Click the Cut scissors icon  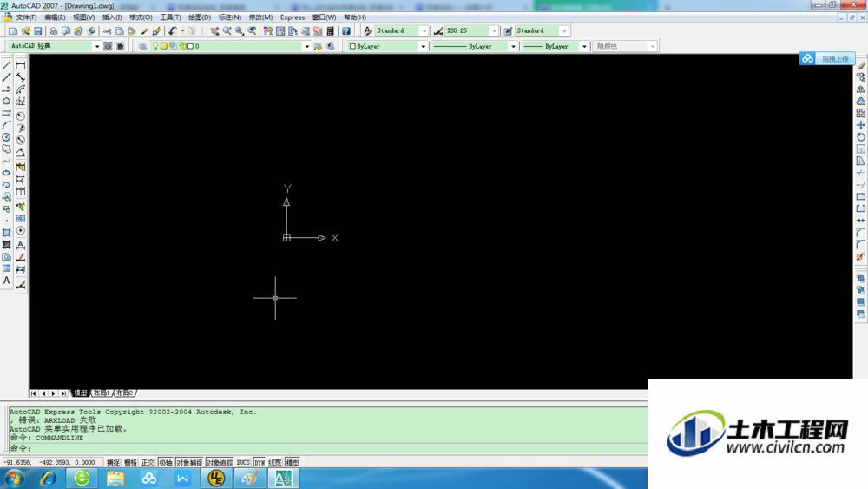[107, 31]
